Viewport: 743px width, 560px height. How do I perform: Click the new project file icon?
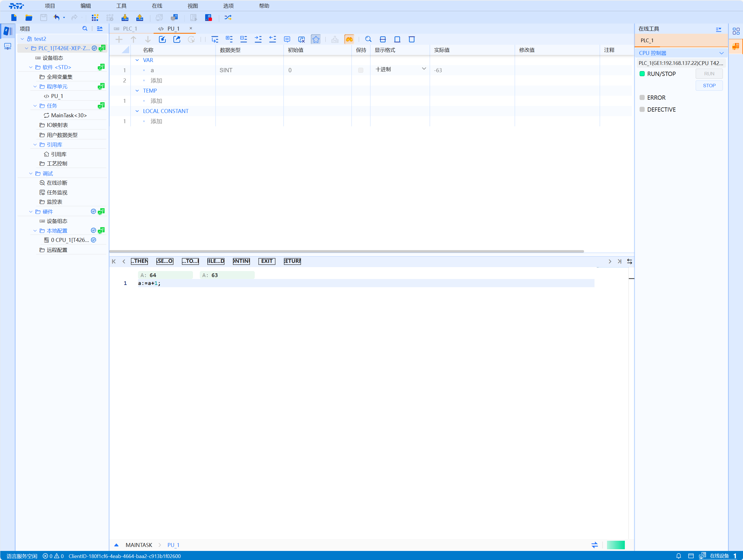coord(14,18)
